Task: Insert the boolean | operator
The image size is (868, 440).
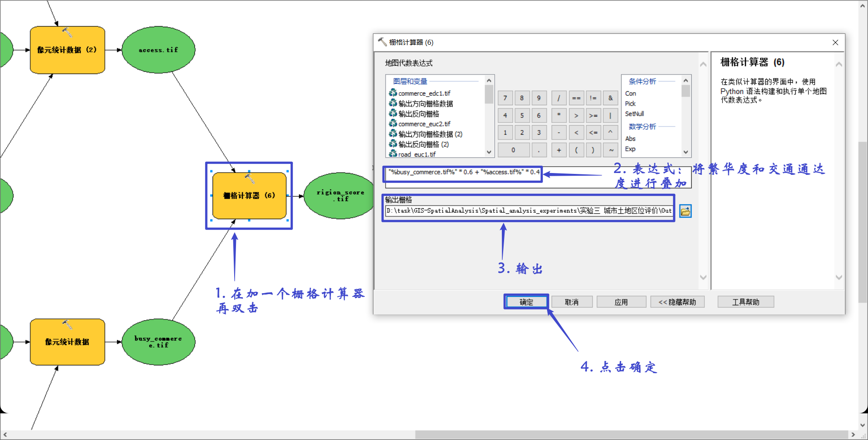Action: click(x=610, y=115)
